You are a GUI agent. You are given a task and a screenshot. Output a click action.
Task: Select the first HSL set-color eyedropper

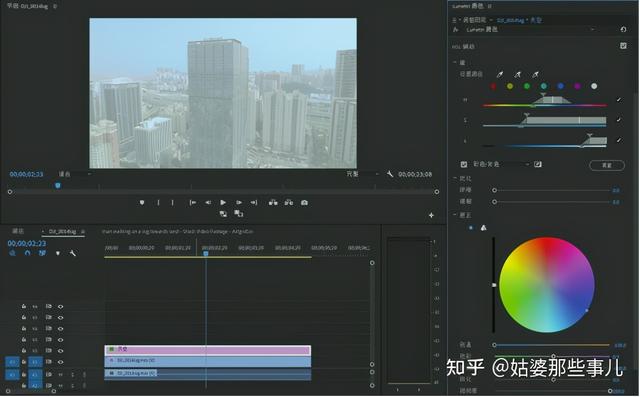[x=500, y=74]
